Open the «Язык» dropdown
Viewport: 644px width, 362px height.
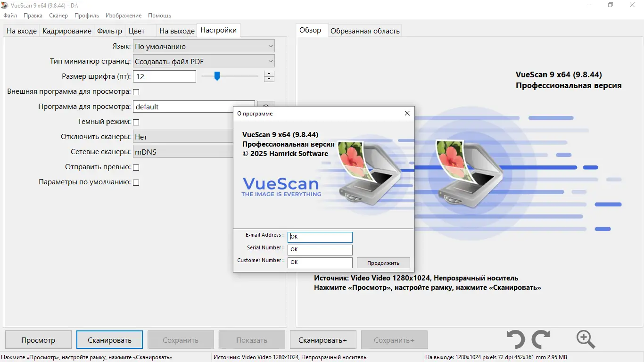point(204,46)
